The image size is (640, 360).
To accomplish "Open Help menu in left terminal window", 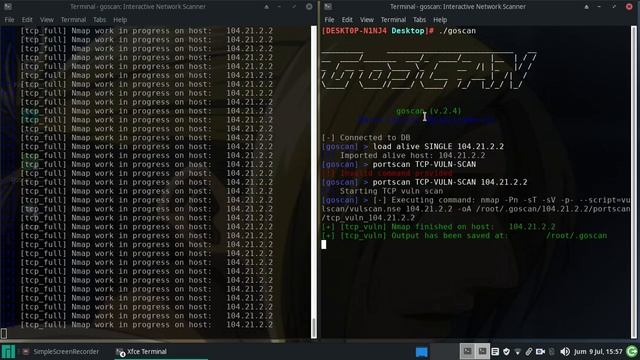I will point(120,20).
